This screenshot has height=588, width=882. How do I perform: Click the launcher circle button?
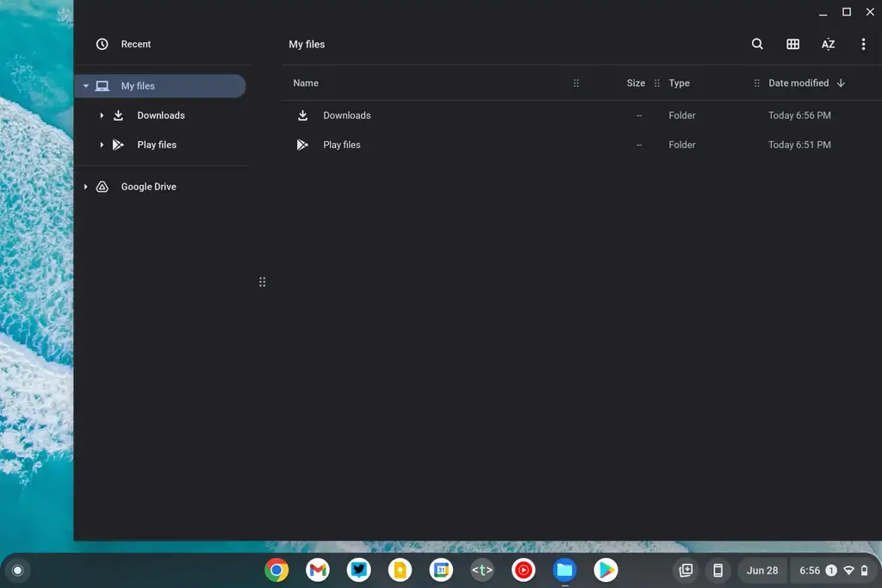(x=17, y=570)
